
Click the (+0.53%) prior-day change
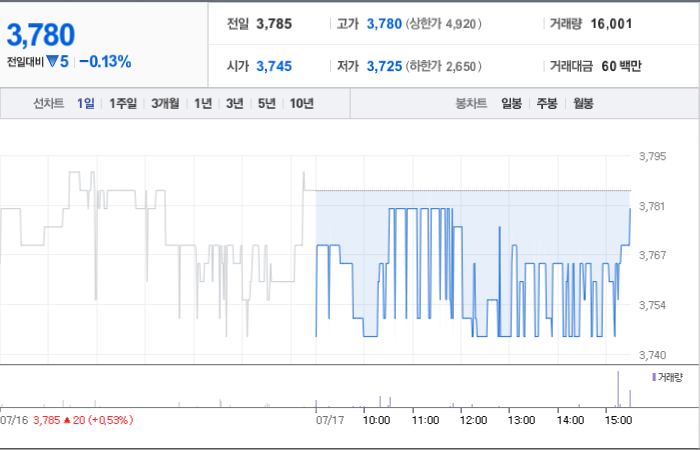click(111, 420)
